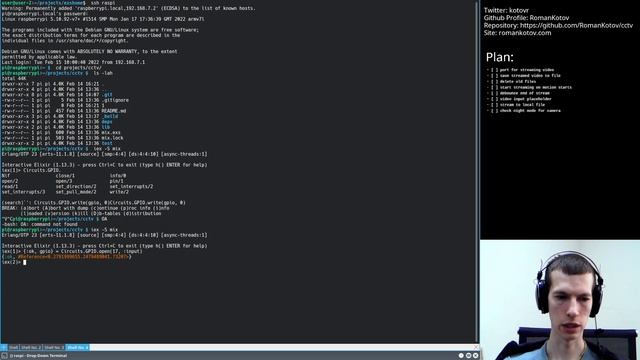Click the 'ssh raspi' command text
The image size is (640, 360).
coord(103,3)
